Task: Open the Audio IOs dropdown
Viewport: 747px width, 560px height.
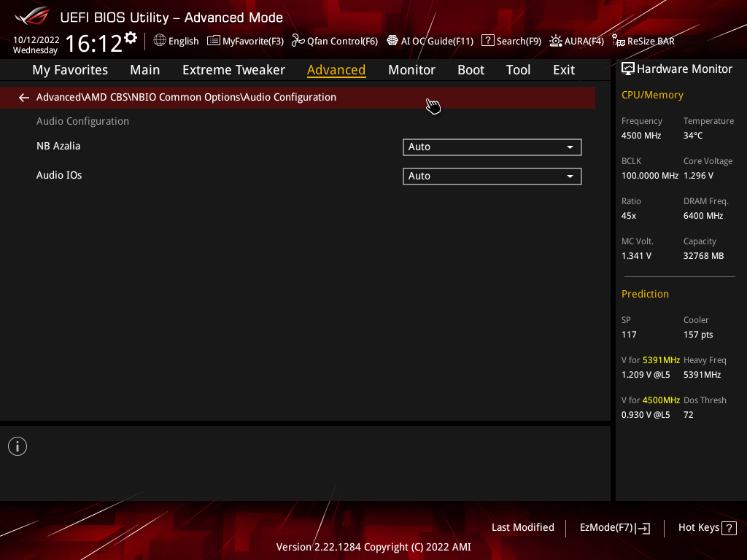Action: (x=492, y=176)
